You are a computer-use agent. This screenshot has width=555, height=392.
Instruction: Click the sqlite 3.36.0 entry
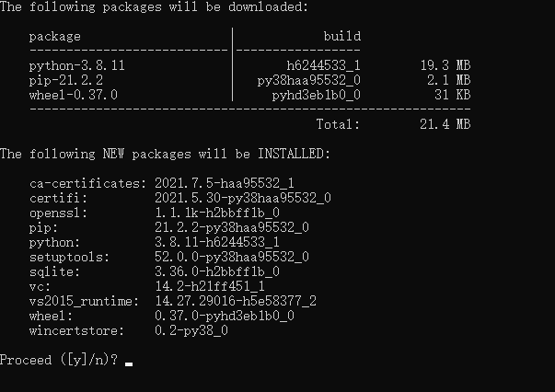[155, 271]
